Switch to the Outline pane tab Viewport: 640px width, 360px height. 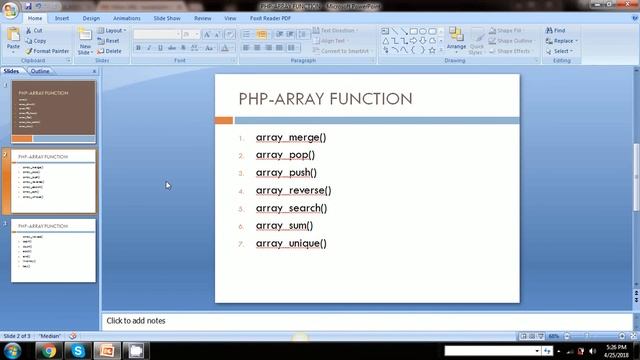tap(40, 71)
